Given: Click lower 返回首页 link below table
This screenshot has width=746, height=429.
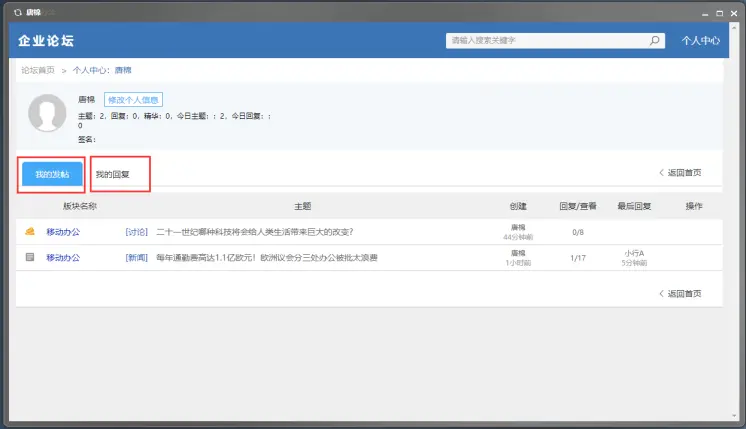Looking at the screenshot, I should click(x=680, y=294).
